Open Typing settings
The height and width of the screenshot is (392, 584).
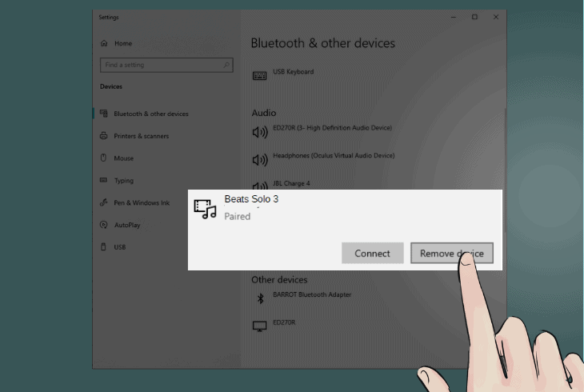pyautogui.click(x=124, y=181)
